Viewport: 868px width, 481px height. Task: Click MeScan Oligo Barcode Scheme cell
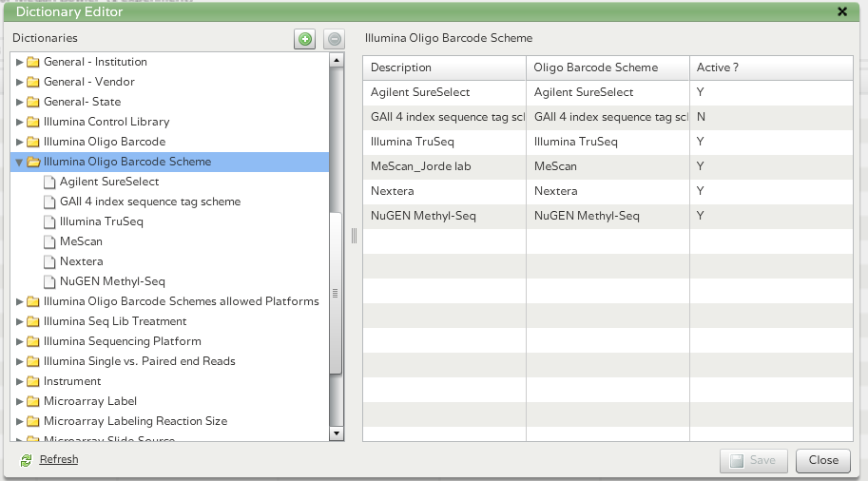(608, 166)
